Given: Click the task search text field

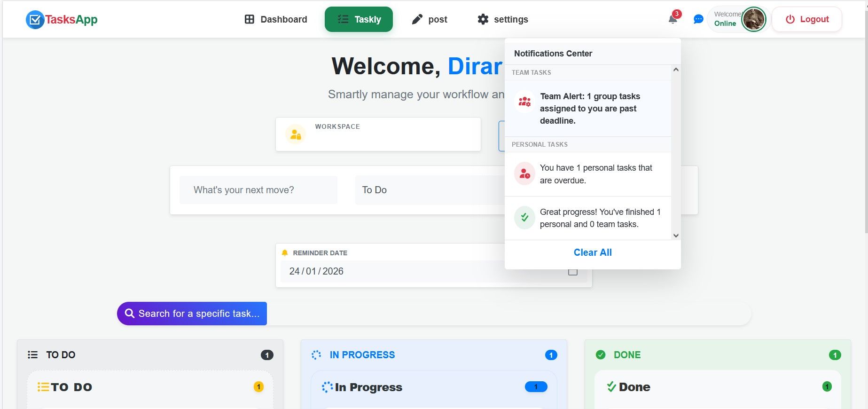Looking at the screenshot, I should click(509, 314).
